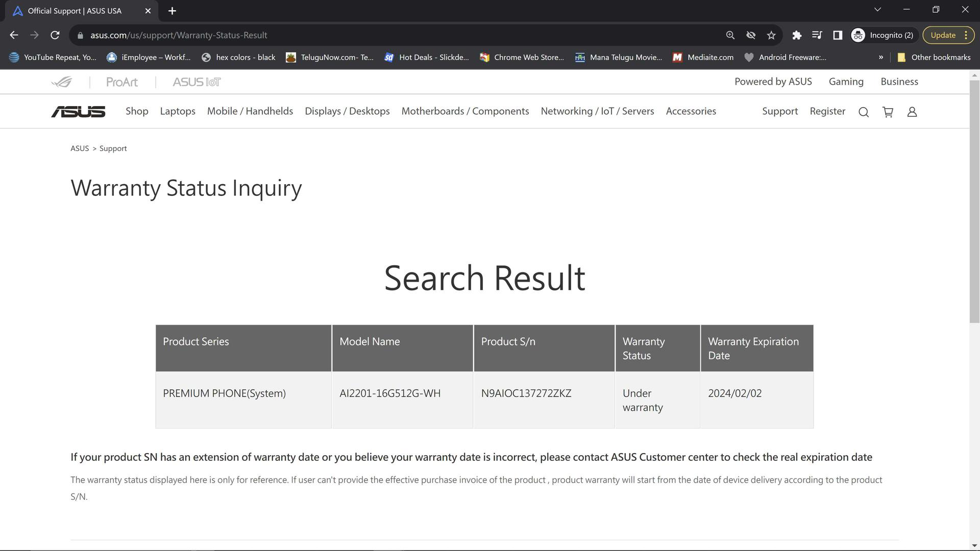Open Displays / Desktops menu
The image size is (980, 551).
(347, 111)
